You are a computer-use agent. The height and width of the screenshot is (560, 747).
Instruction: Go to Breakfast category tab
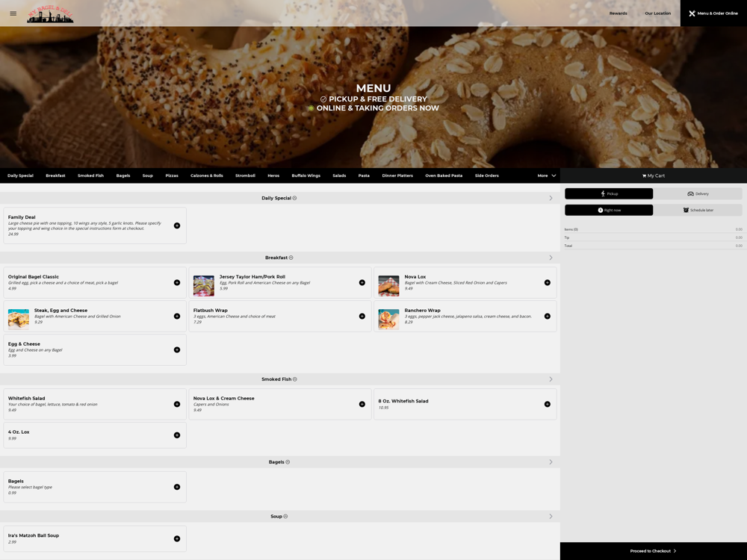point(55,175)
